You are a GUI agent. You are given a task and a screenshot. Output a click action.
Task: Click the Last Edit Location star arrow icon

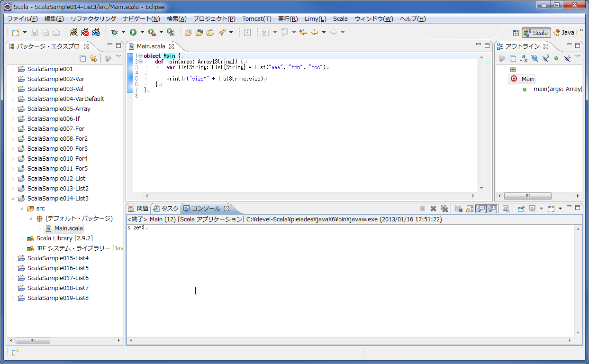(x=303, y=32)
